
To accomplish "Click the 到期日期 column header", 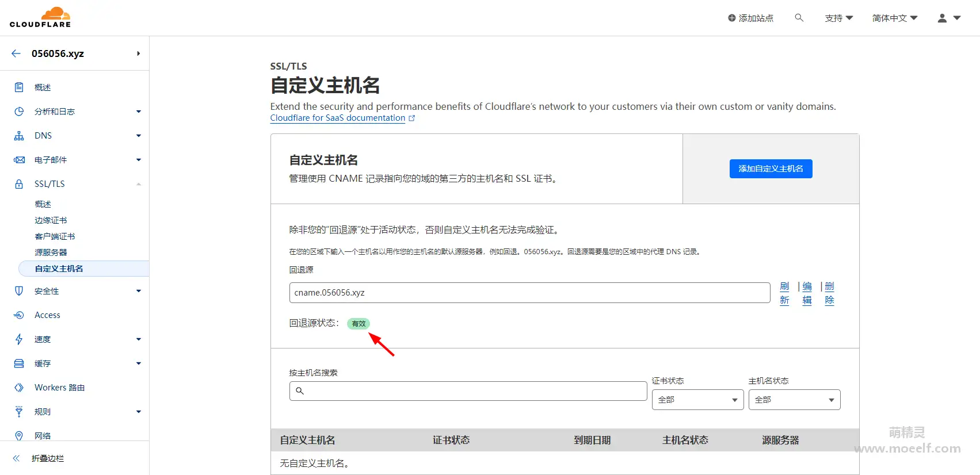I will [592, 440].
